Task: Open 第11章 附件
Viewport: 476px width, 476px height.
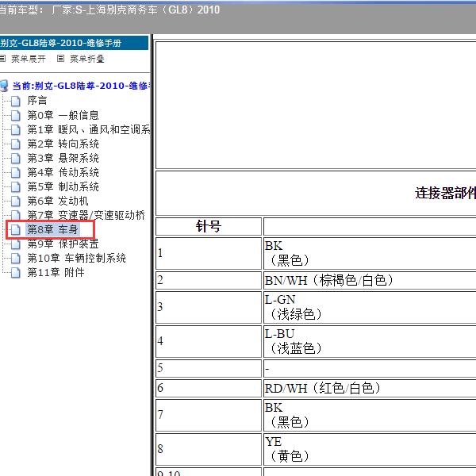Action: tap(56, 273)
